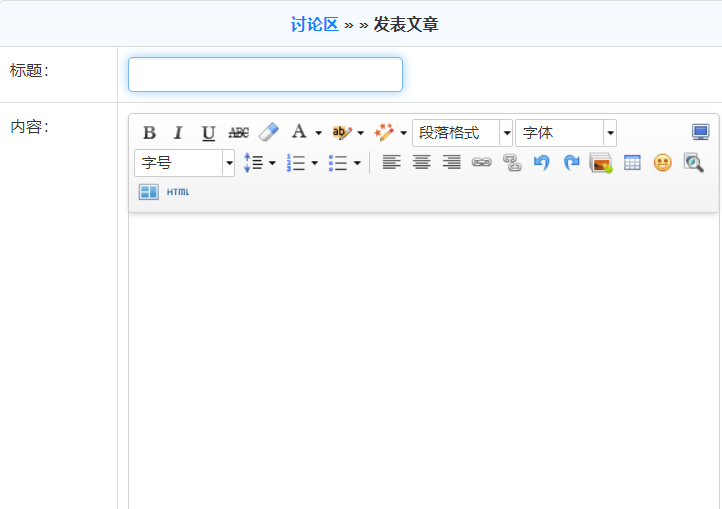Screen dimensions: 722x509
Task: Click the 标题 input field
Action: click(265, 75)
